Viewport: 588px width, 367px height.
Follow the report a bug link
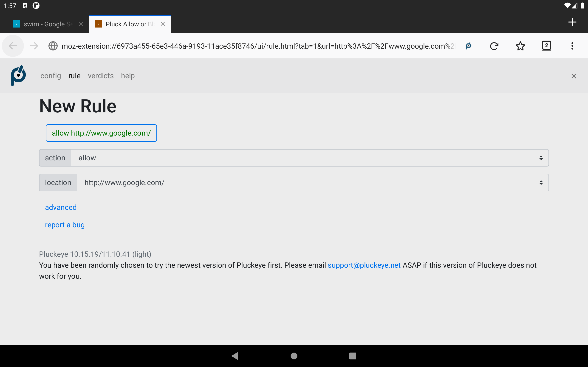(65, 225)
